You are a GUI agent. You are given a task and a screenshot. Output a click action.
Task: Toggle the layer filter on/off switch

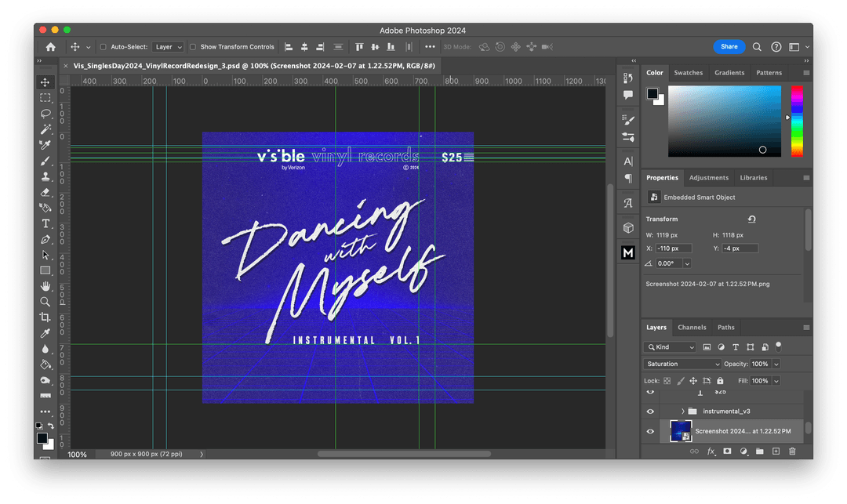[779, 346]
